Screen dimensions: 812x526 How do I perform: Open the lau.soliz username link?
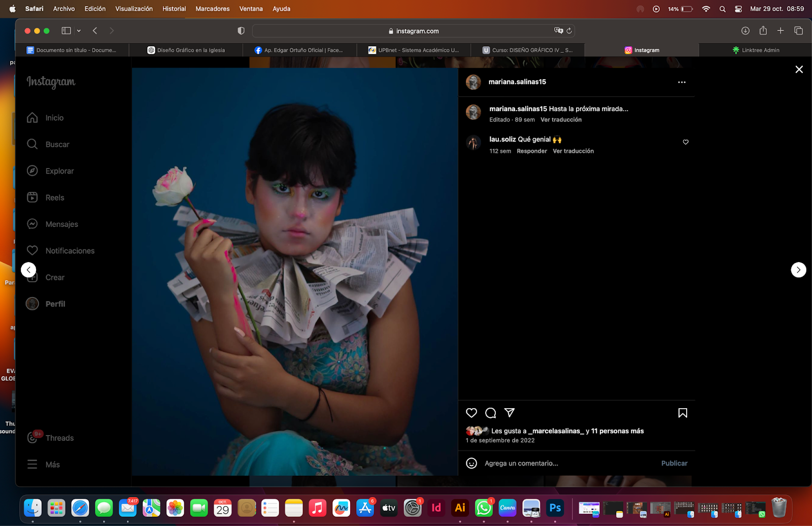coord(502,139)
